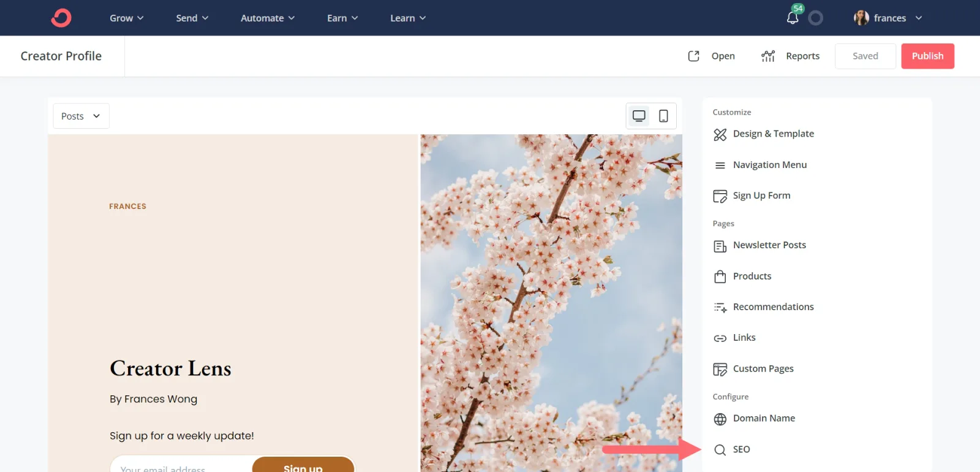Screen dimensions: 980x472
Task: Click the Reports chart icon
Action: (767, 56)
